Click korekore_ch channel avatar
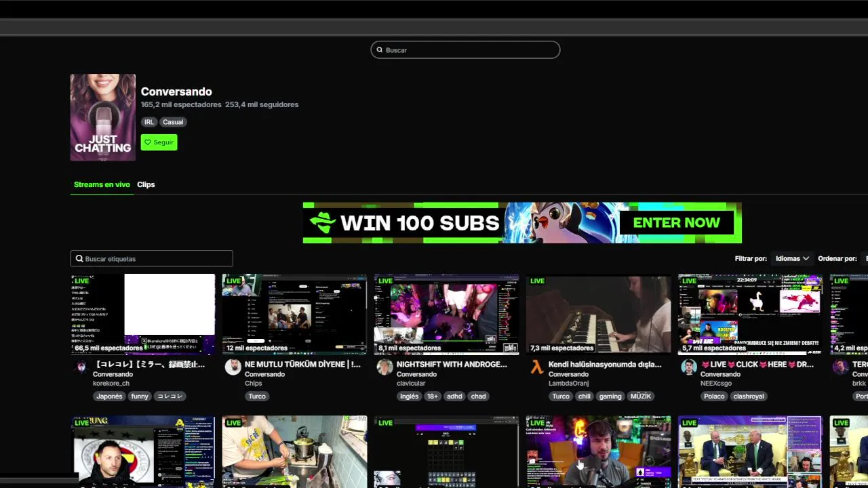Image resolution: width=868 pixels, height=488 pixels. click(x=81, y=367)
